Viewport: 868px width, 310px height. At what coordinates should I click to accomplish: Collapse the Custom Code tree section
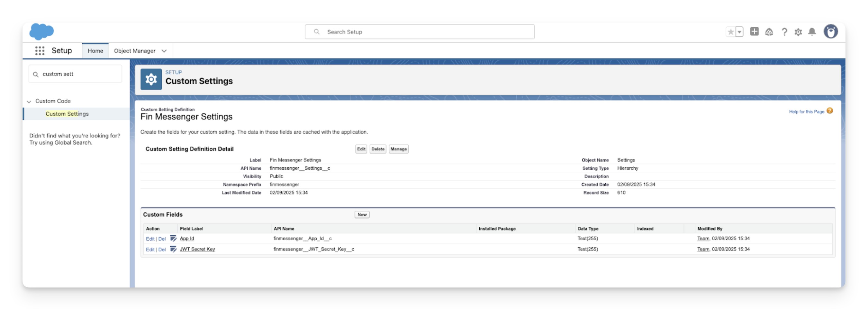coord(29,101)
